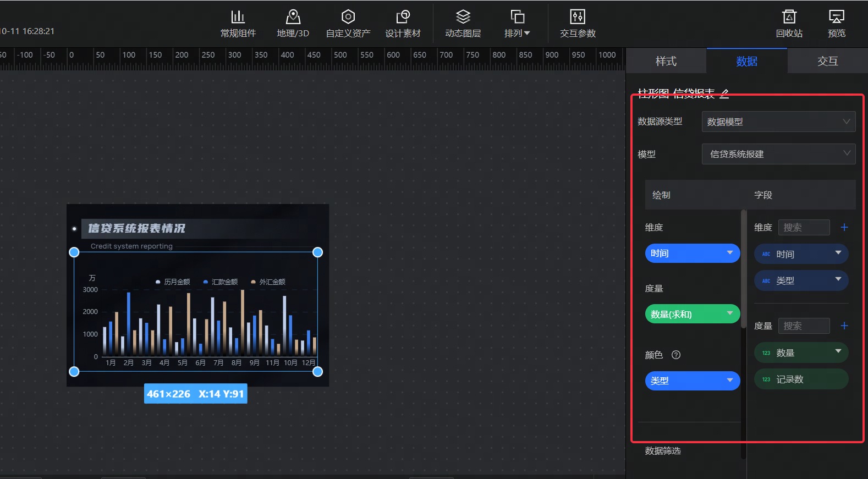Open 交互参数 interaction parameters
The width and height of the screenshot is (868, 479).
[577, 17]
